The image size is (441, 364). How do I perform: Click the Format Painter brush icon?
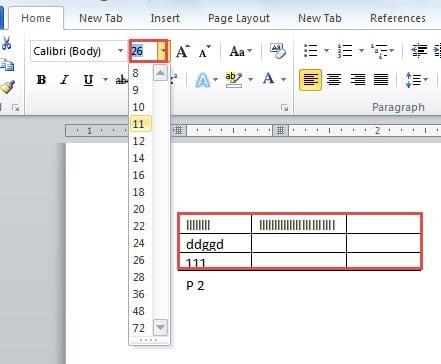coord(8,87)
